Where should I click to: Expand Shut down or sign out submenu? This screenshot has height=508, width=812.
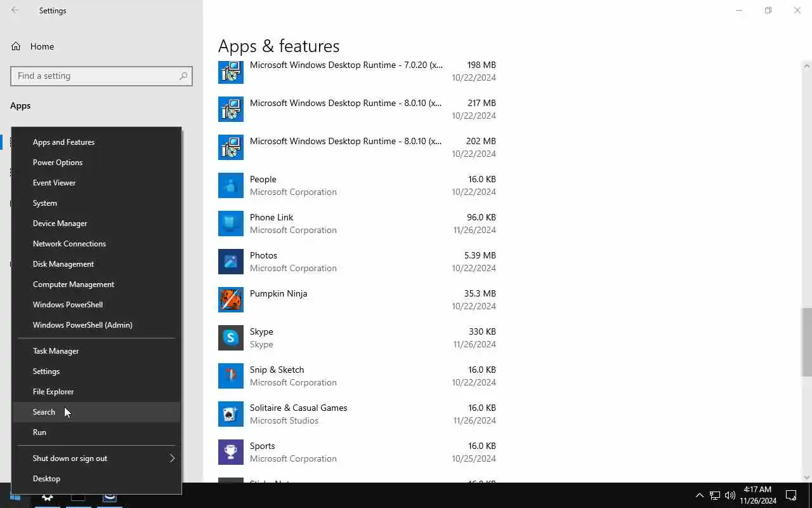tap(96, 458)
